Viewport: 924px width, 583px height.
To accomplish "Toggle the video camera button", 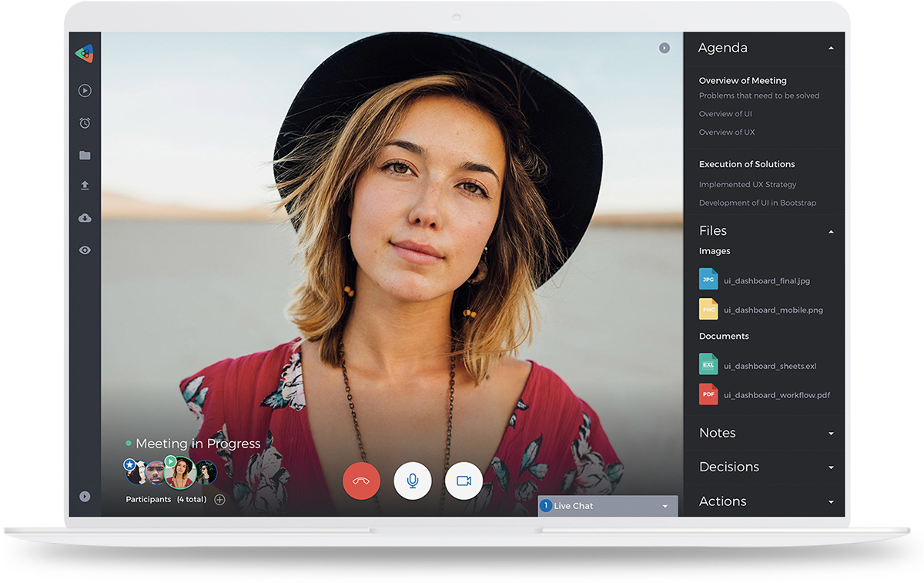I will pyautogui.click(x=464, y=481).
